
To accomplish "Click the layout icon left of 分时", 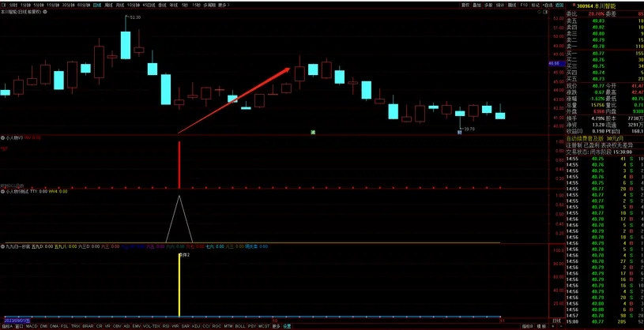I will tap(4, 5).
